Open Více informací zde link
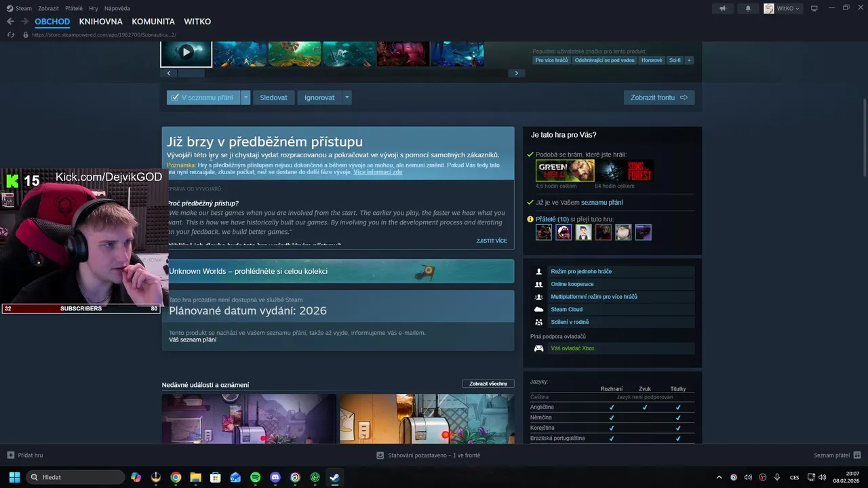Image resolution: width=868 pixels, height=488 pixels. pyautogui.click(x=378, y=172)
